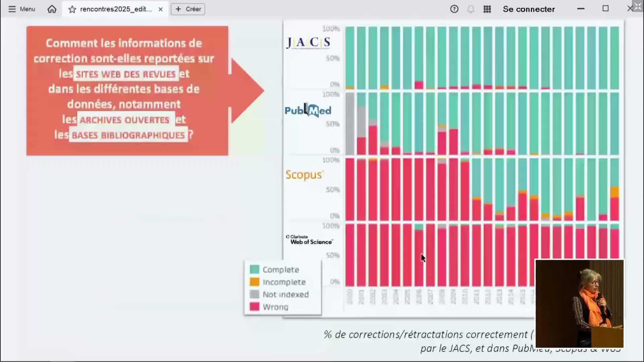Image resolution: width=644 pixels, height=362 pixels.
Task: Close the rencontres2025 tab
Action: (161, 9)
